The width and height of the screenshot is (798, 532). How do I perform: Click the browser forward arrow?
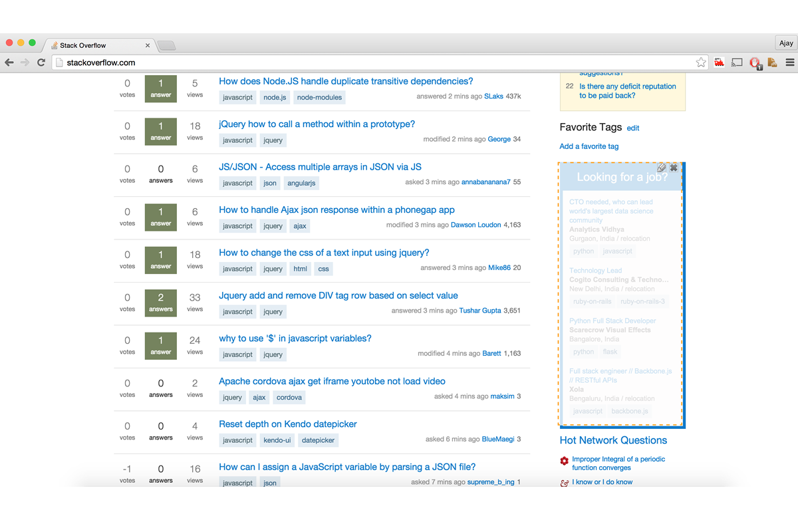pos(25,63)
